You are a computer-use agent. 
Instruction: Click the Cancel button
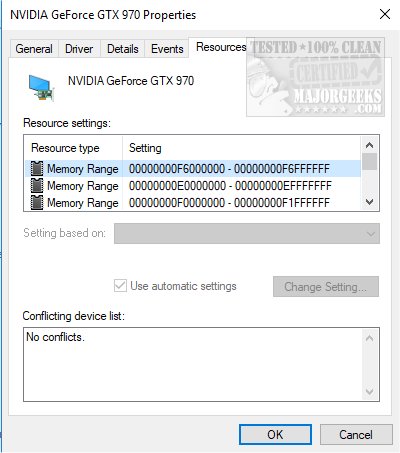point(356,435)
